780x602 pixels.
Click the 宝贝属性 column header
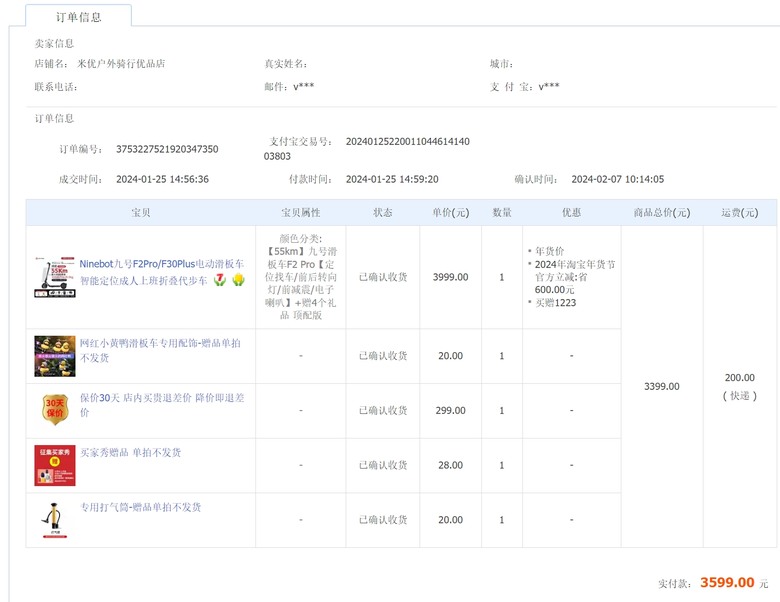tap(300, 212)
